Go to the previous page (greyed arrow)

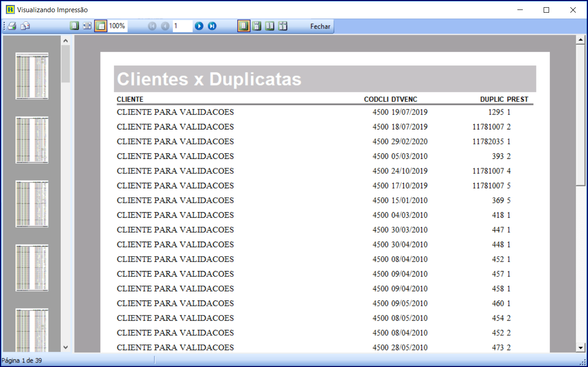(x=165, y=26)
